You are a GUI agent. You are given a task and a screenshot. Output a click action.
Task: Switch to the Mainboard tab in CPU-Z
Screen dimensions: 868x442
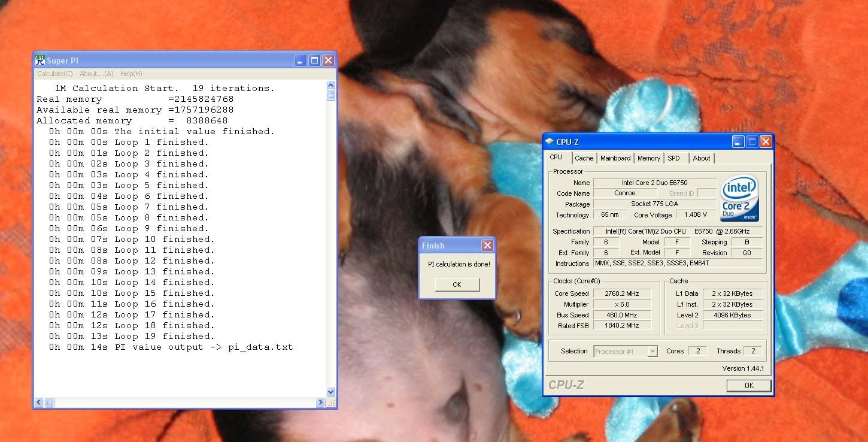(615, 158)
